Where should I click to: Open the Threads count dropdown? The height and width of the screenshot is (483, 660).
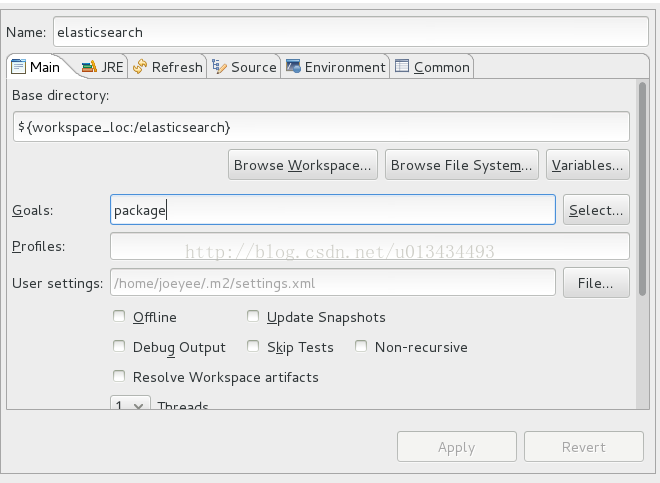[x=130, y=403]
